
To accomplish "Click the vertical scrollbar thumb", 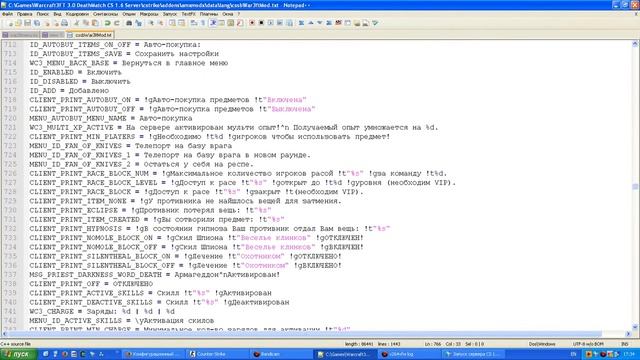I will 635,187.
